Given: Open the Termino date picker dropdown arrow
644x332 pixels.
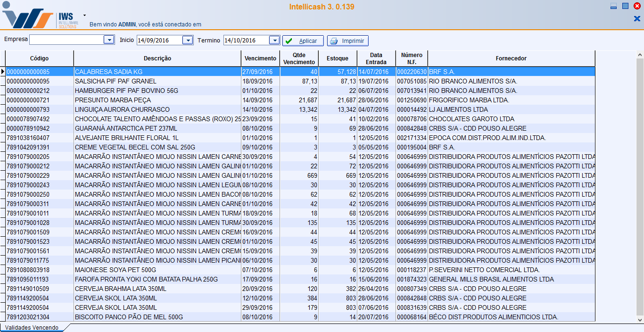Looking at the screenshot, I should coord(274,40).
